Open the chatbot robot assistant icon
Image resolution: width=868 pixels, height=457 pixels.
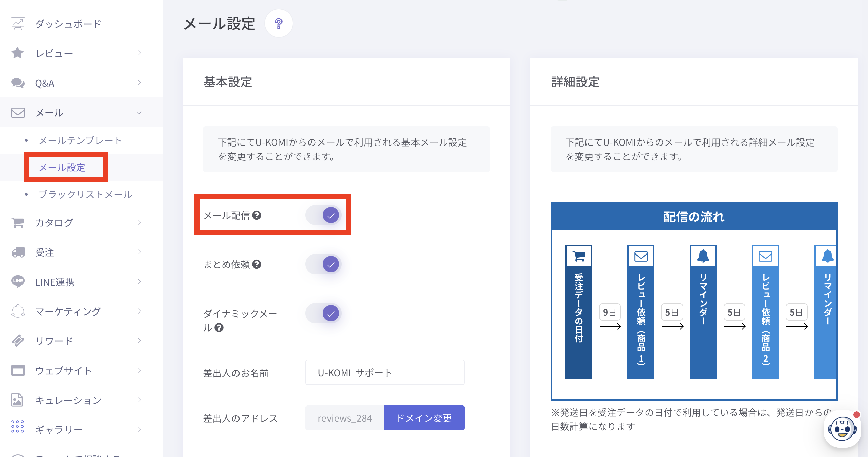tap(842, 429)
